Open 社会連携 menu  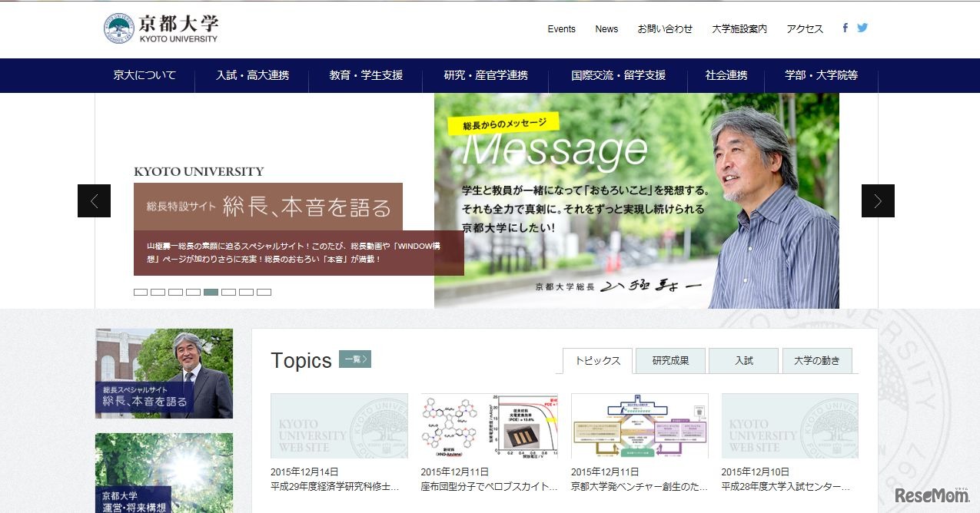726,75
